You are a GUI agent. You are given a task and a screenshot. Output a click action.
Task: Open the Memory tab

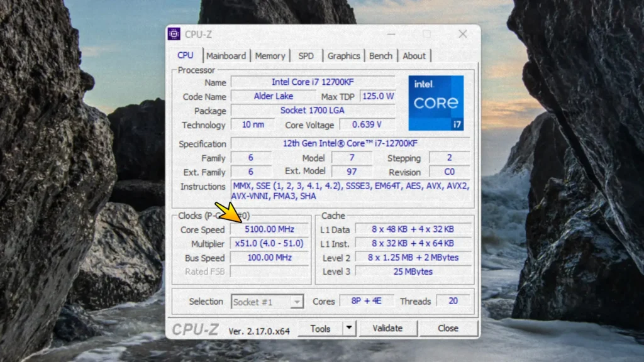270,56
